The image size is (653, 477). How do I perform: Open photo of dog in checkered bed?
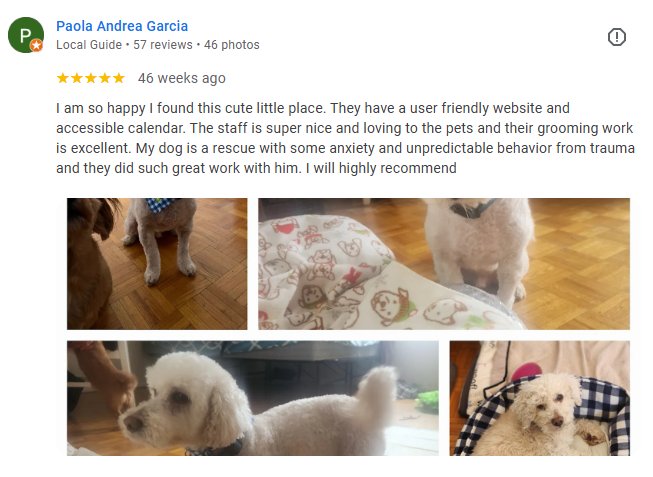(540, 398)
